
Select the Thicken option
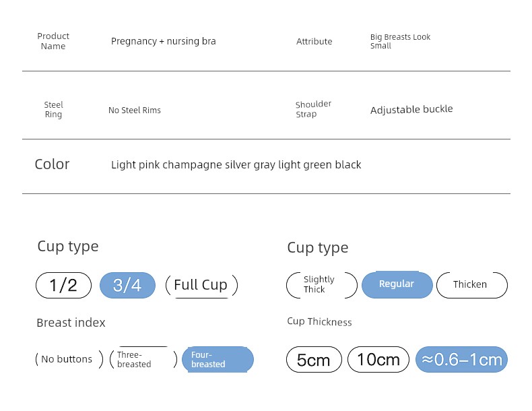click(x=472, y=285)
